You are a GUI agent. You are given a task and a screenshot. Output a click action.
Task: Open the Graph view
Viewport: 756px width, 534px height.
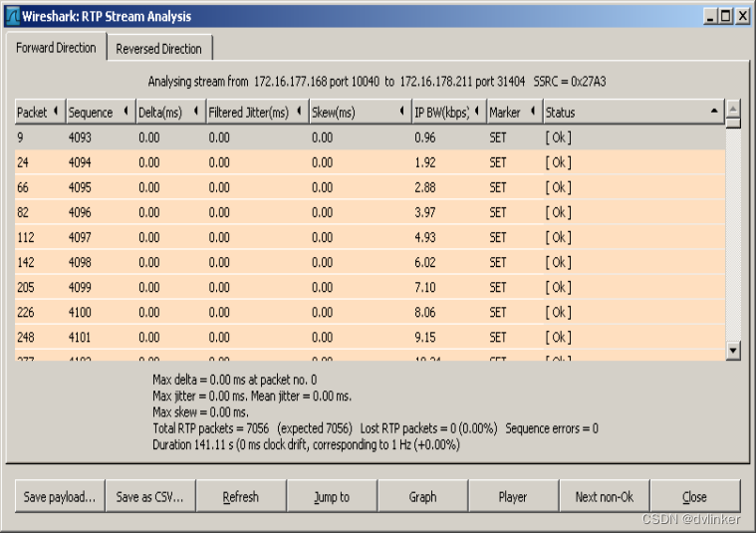pyautogui.click(x=422, y=496)
